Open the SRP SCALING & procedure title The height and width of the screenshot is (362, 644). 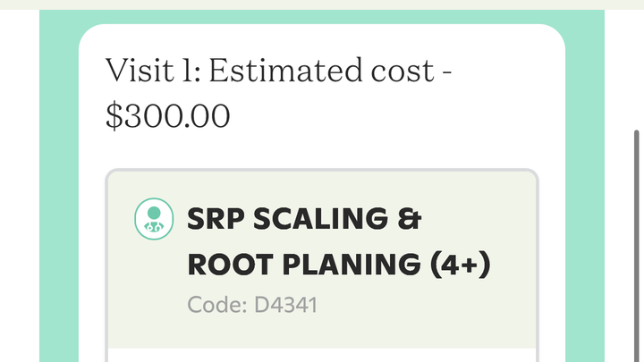304,220
